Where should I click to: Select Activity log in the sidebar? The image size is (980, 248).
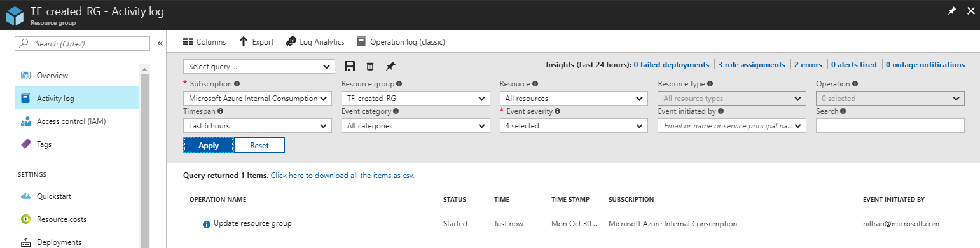[x=77, y=98]
